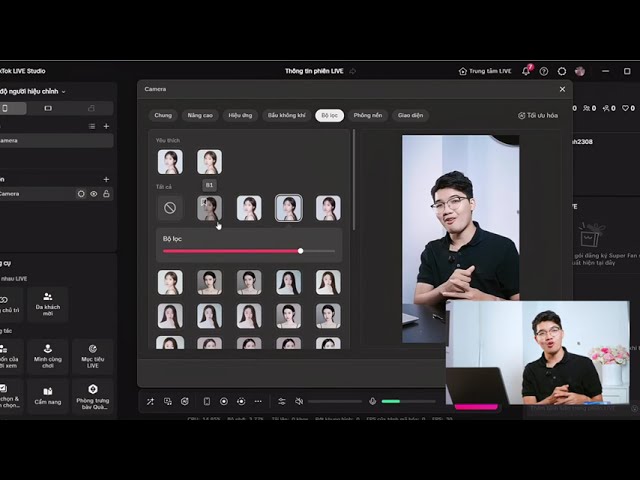Adjust the speaker volume slider
This screenshot has width=640, height=480.
tap(335, 402)
